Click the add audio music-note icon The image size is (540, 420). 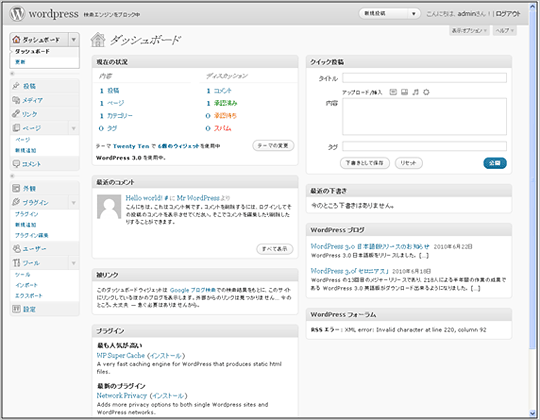(416, 92)
